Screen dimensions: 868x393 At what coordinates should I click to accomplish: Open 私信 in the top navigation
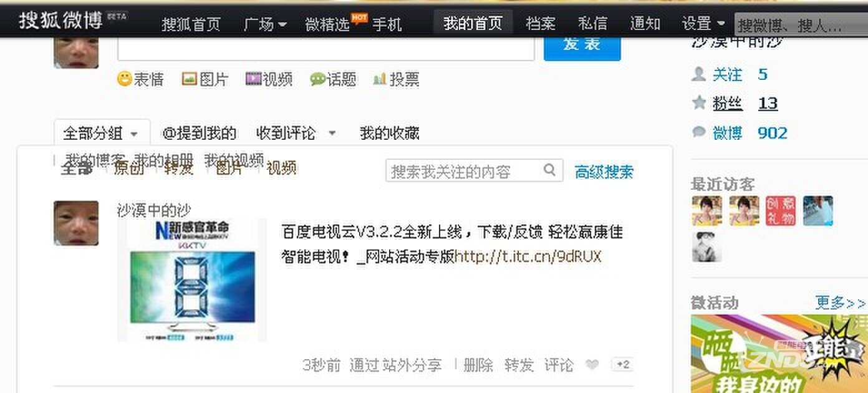pos(592,24)
